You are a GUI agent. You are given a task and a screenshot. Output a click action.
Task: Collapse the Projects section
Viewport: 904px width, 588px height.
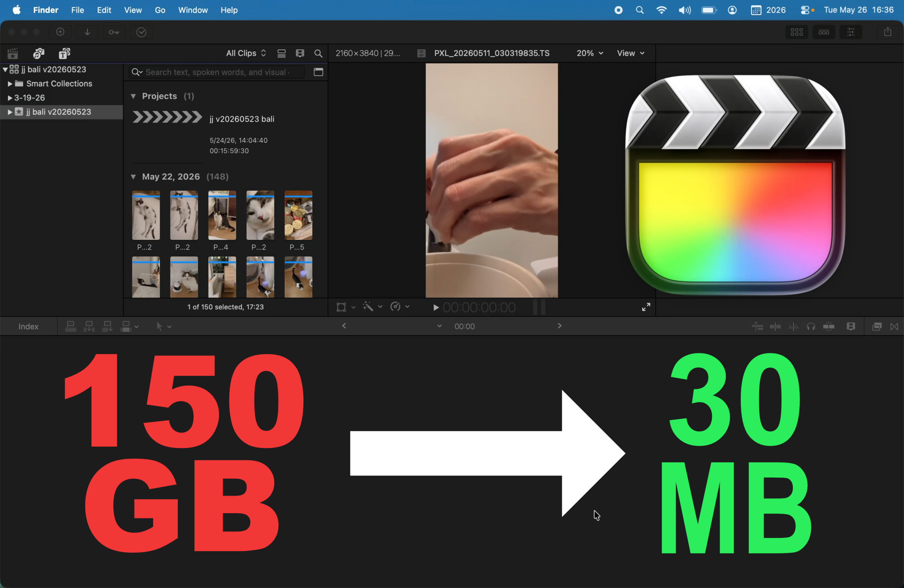133,96
